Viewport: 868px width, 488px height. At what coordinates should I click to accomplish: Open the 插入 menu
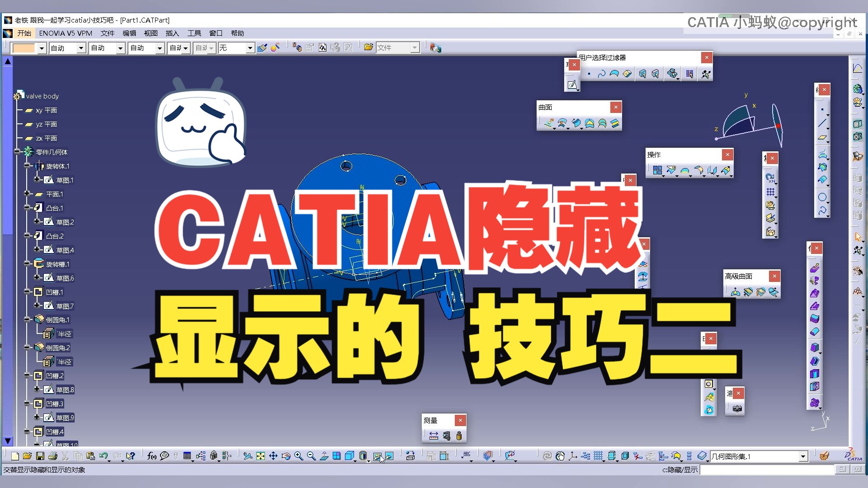tap(172, 33)
